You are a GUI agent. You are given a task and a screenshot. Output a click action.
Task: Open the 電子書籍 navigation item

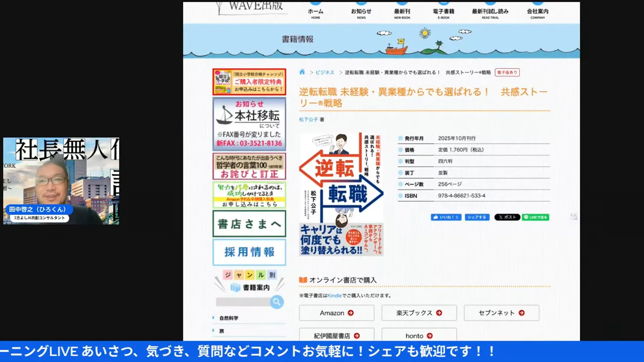click(x=443, y=12)
